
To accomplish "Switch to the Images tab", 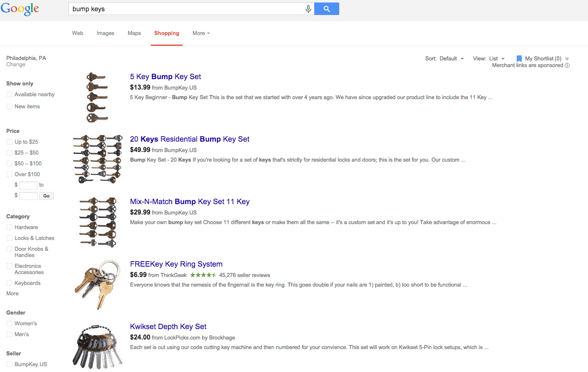I will pos(105,33).
